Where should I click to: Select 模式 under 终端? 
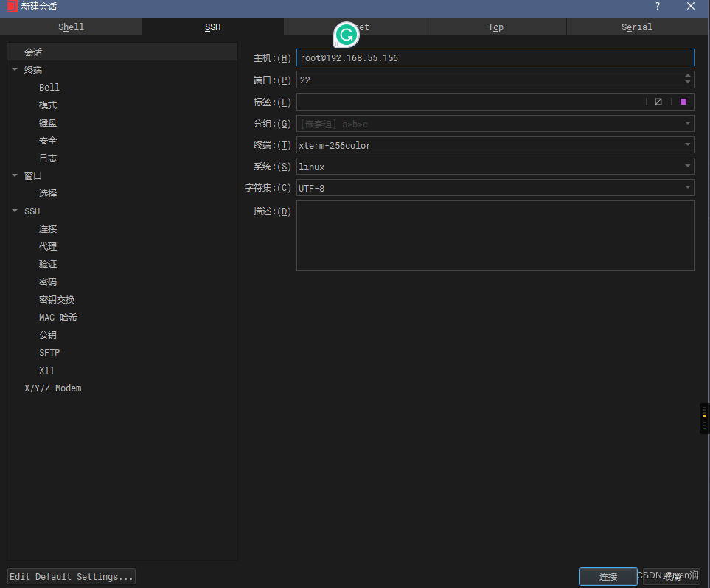[x=48, y=105]
